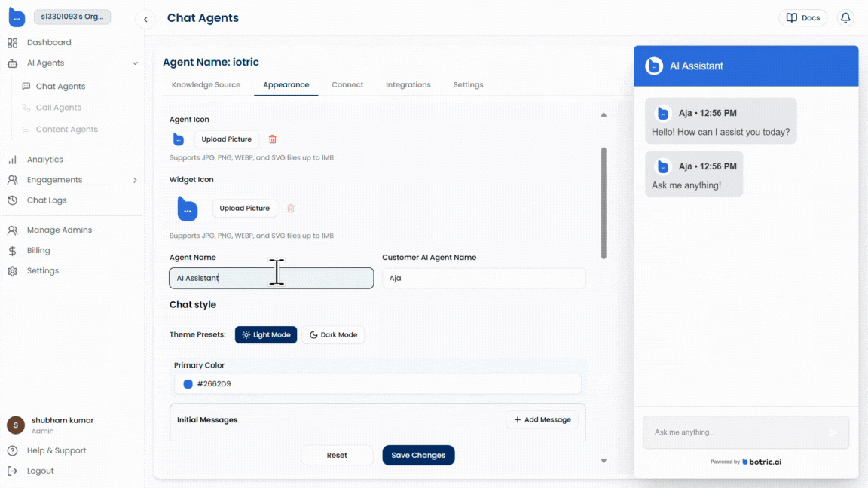Expand the Engagements sidebar item
The image size is (868, 488).
tap(136, 180)
